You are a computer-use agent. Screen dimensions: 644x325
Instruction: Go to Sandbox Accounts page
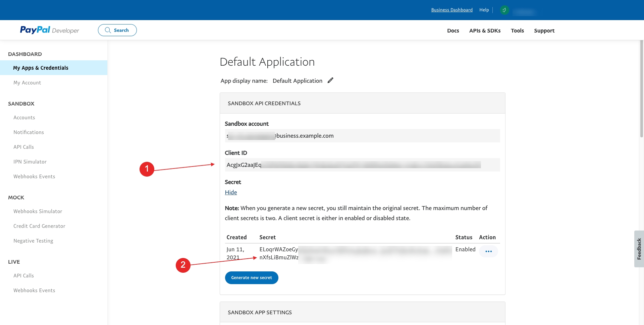(24, 118)
